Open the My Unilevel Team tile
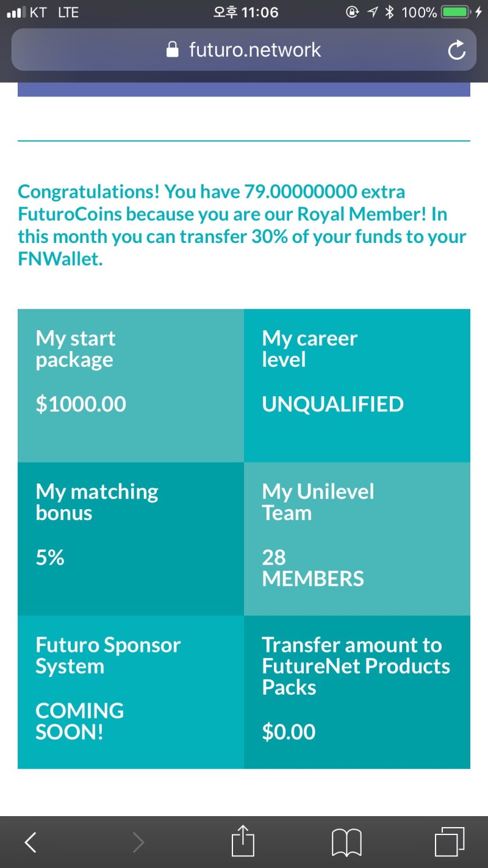Image resolution: width=488 pixels, height=868 pixels. pyautogui.click(x=357, y=538)
